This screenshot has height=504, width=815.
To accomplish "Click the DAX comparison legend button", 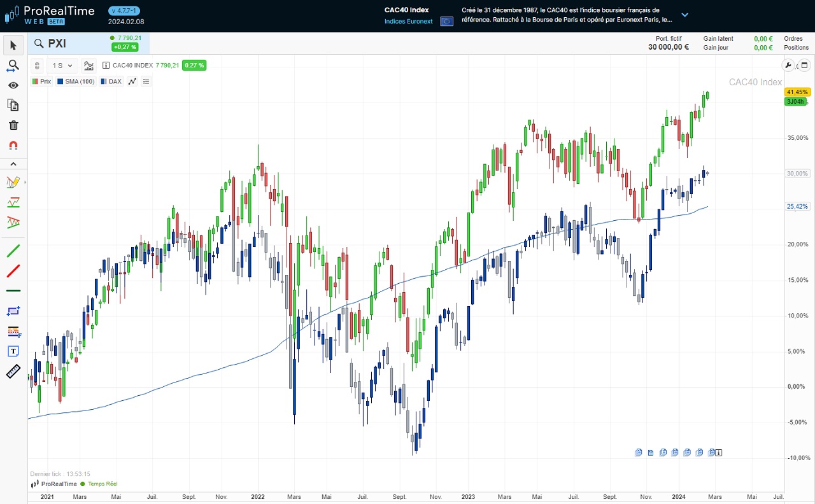I will point(111,81).
